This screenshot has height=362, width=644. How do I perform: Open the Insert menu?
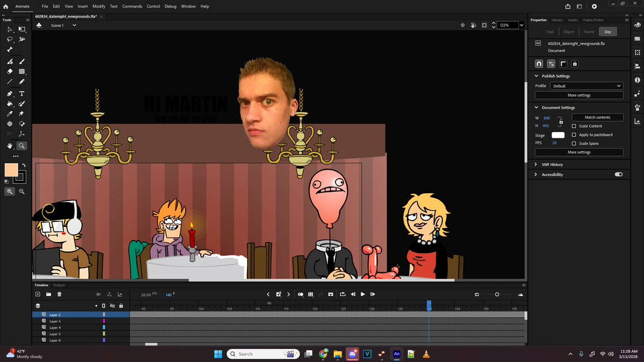click(x=83, y=6)
